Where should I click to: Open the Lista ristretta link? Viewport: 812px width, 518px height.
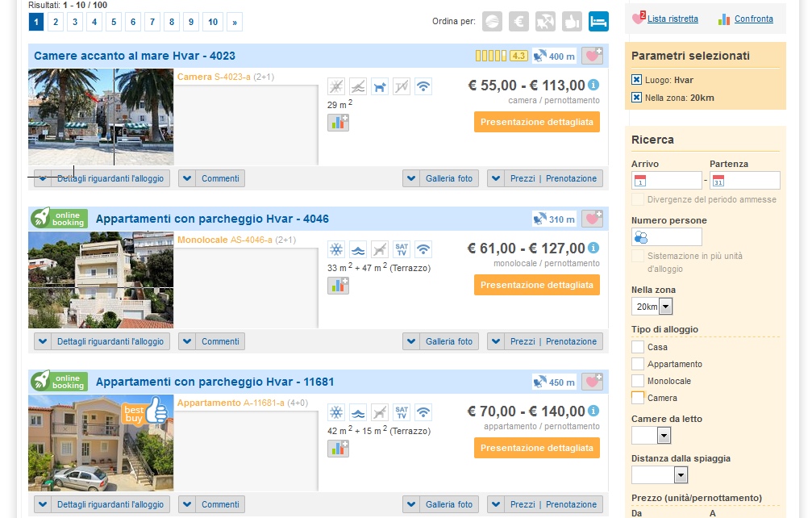(x=673, y=19)
